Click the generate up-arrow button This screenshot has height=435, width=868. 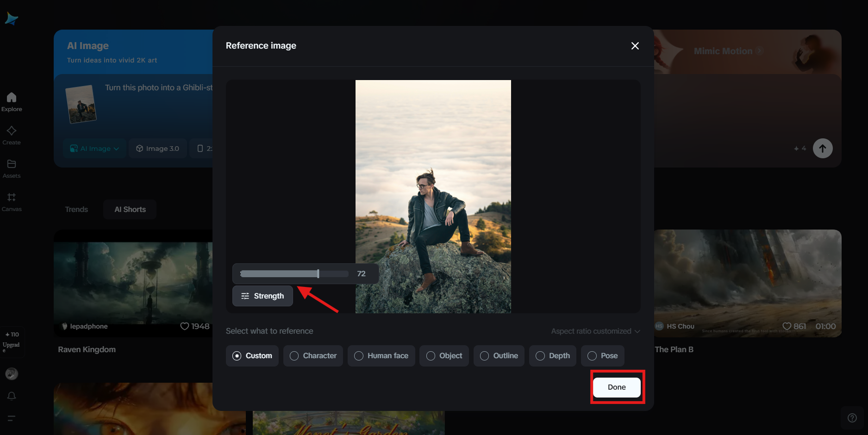click(823, 149)
